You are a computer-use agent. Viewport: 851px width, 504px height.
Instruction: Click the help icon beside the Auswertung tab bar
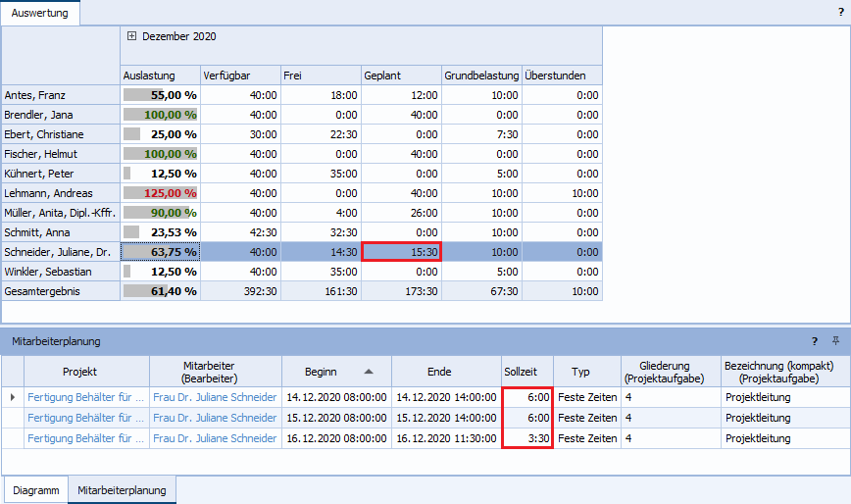click(841, 11)
